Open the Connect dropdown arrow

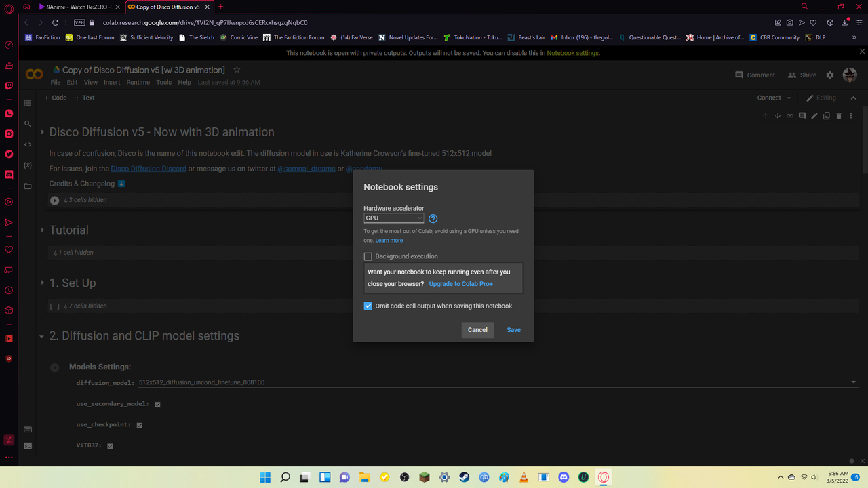(x=789, y=98)
